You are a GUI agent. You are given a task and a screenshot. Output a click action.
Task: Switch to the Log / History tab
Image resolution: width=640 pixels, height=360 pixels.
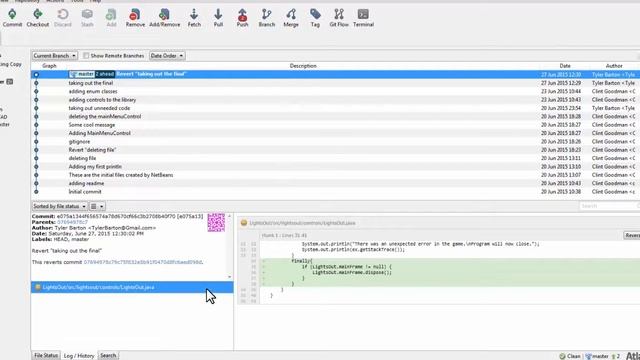tap(79, 356)
